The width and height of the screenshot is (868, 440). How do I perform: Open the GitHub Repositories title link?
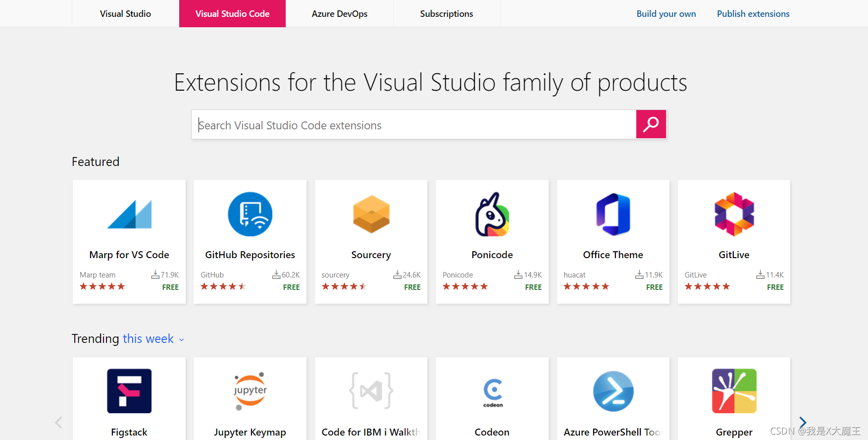[x=250, y=255]
